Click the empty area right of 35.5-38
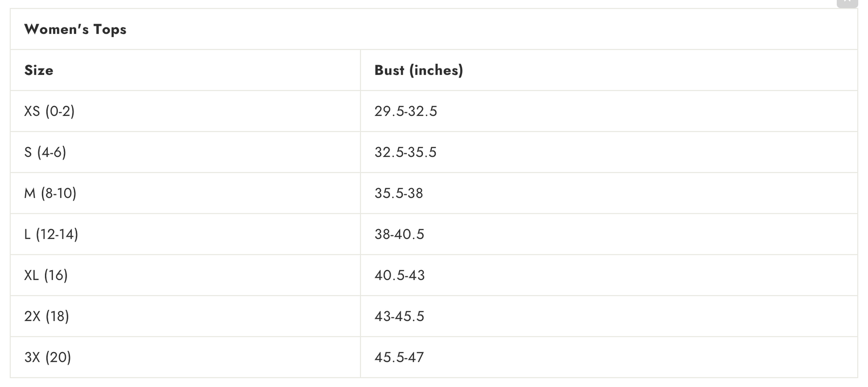Screen dimensions: 868x387 pos(640,193)
